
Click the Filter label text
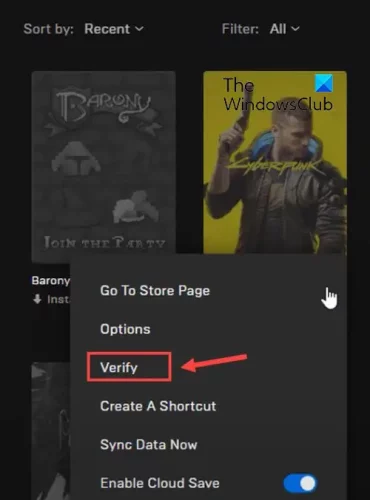(240, 29)
